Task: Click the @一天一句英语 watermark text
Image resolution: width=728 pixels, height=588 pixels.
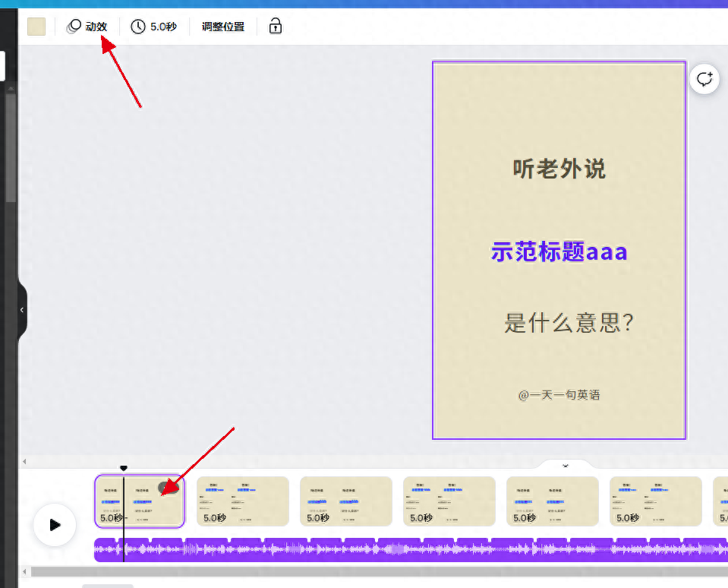Action: tap(559, 394)
